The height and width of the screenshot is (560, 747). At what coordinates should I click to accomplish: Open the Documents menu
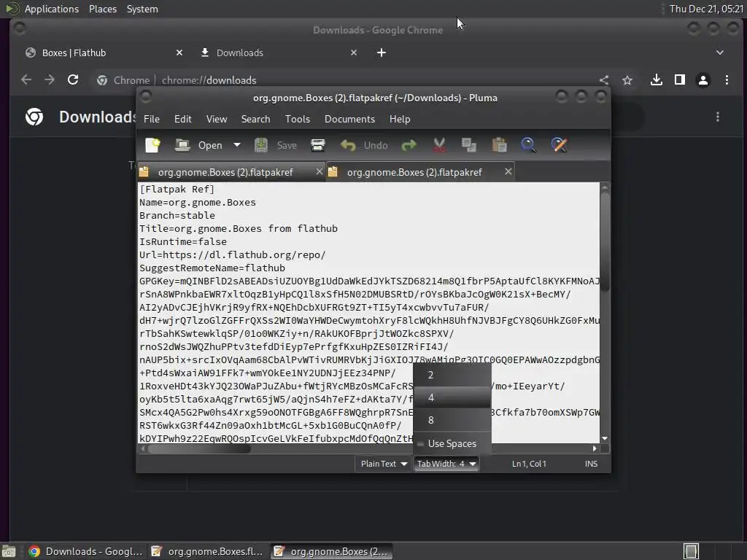point(349,119)
